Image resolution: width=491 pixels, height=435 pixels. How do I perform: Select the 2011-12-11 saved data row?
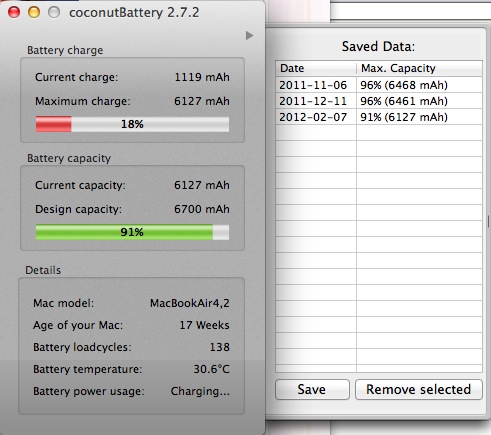379,101
